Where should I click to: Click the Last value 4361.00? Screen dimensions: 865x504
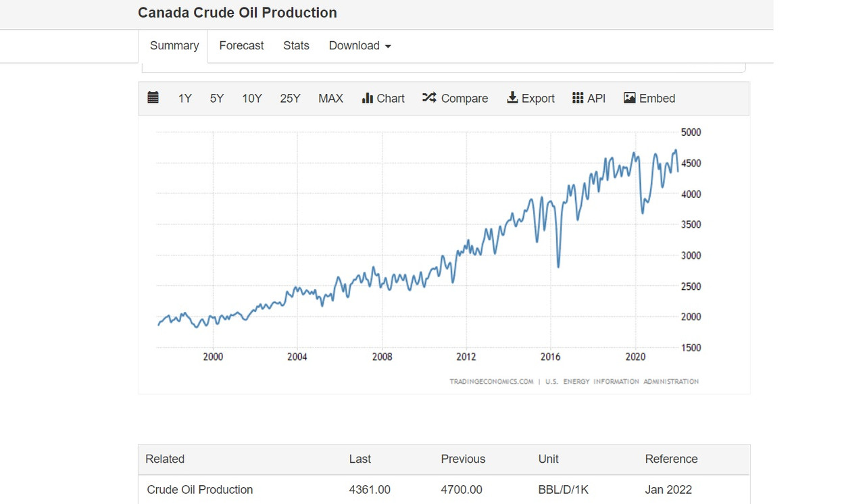click(370, 490)
